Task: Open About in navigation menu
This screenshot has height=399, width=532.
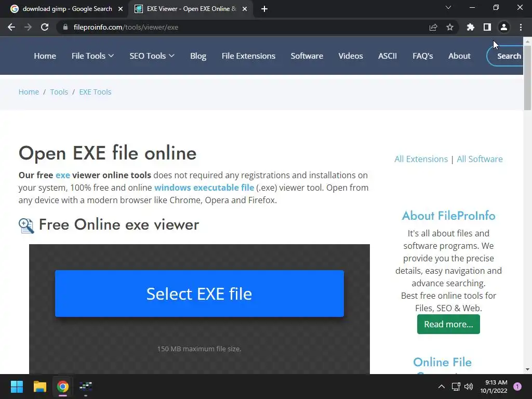Action: coord(459,56)
